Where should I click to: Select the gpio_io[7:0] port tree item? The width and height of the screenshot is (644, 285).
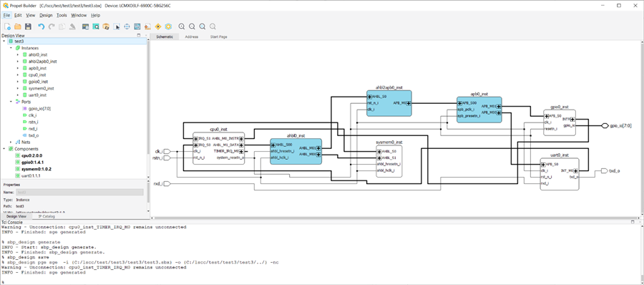39,109
